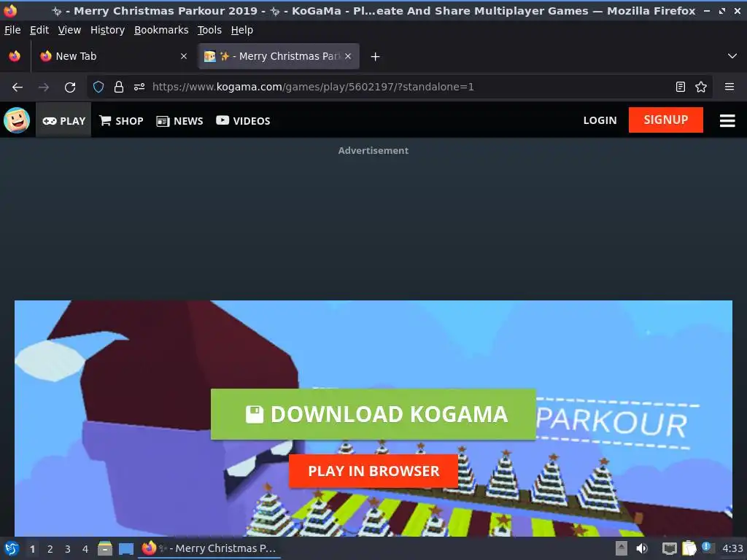Open the notification tray icon with badge
Image resolution: width=747 pixels, height=560 pixels.
click(x=708, y=548)
